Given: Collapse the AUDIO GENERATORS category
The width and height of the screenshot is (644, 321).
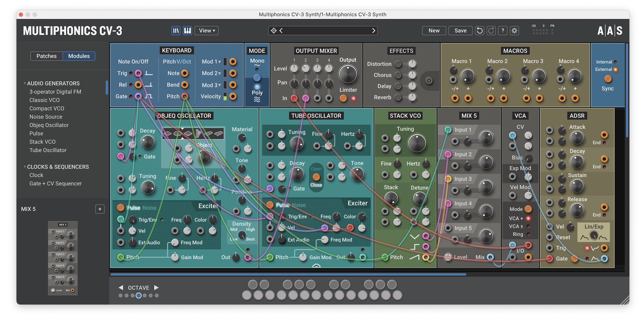Looking at the screenshot, I should coord(25,83).
